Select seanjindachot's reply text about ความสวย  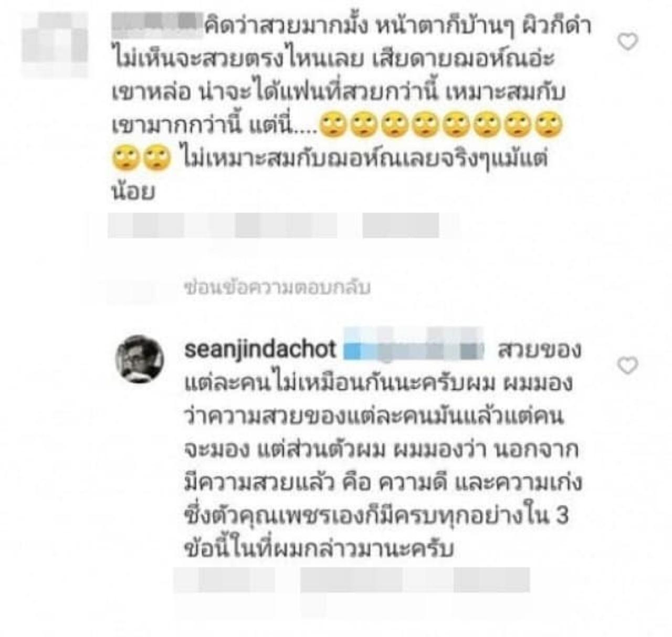[383, 449]
